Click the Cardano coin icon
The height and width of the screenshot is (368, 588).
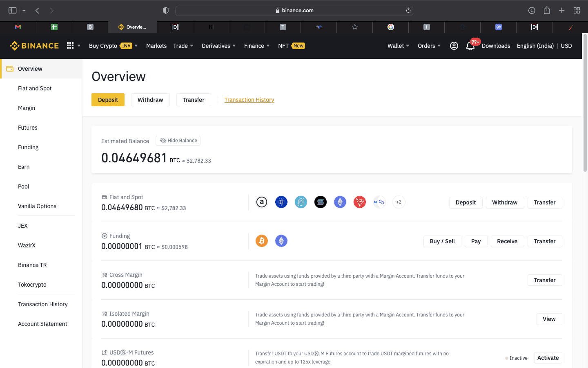(x=281, y=202)
